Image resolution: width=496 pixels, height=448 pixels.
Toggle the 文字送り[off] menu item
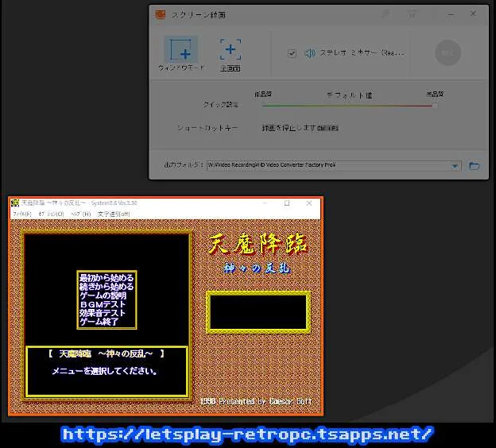pyautogui.click(x=114, y=214)
